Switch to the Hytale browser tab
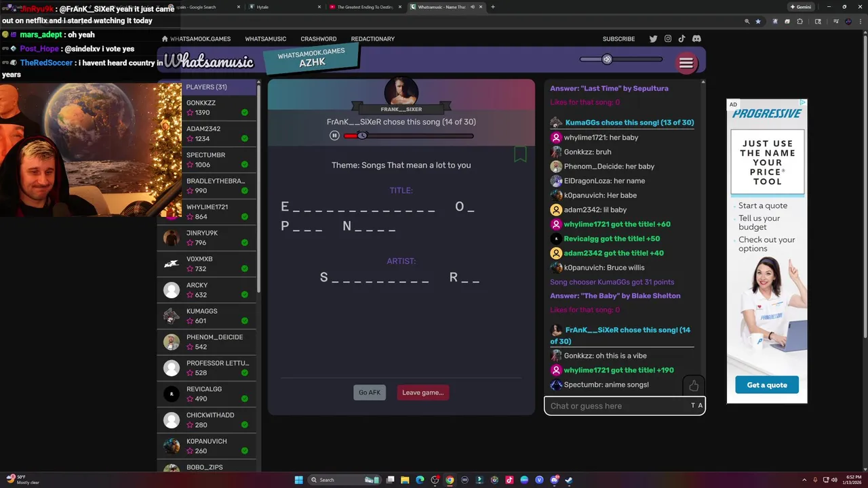 pyautogui.click(x=283, y=7)
